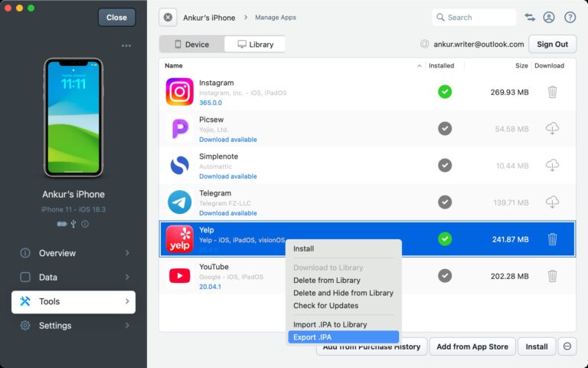Screen dimensions: 588x368
Task: Click the ankur.writer@outlook.com account text
Action: click(x=479, y=44)
